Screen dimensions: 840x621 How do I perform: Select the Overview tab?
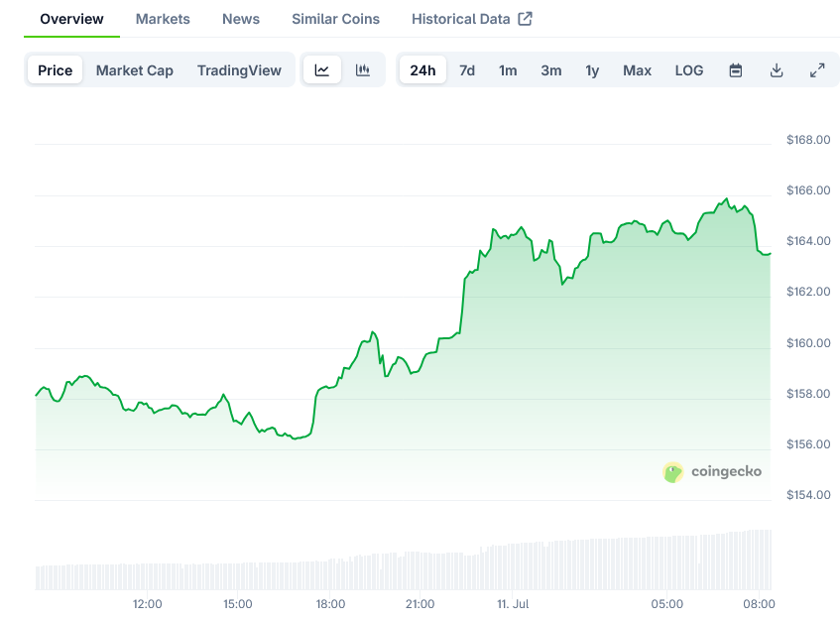tap(71, 19)
